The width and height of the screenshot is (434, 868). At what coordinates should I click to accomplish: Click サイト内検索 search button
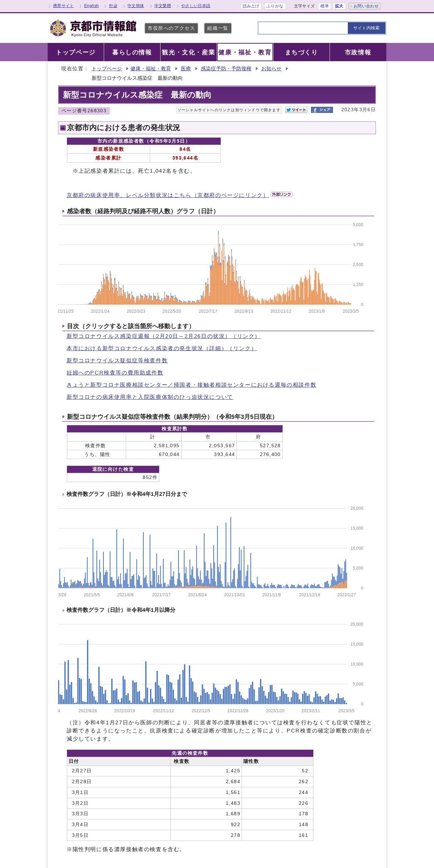[x=366, y=28]
